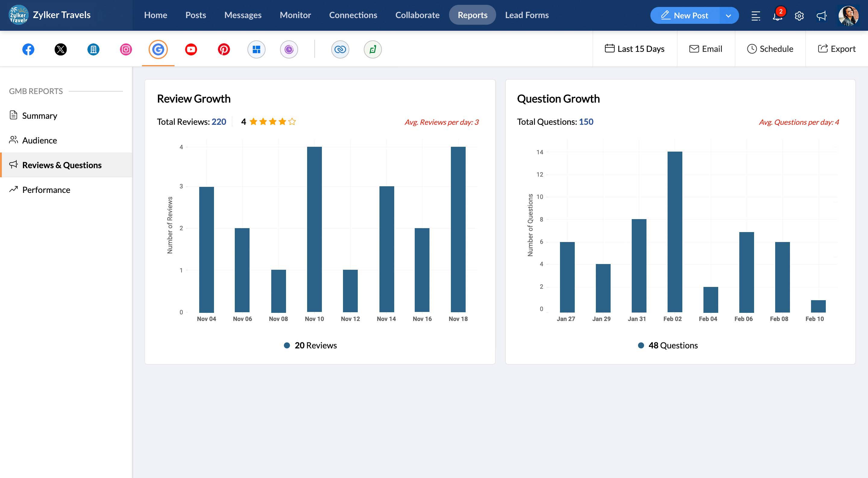The width and height of the screenshot is (868, 478).
Task: Expand the Last 15 Days date filter
Action: coord(634,49)
